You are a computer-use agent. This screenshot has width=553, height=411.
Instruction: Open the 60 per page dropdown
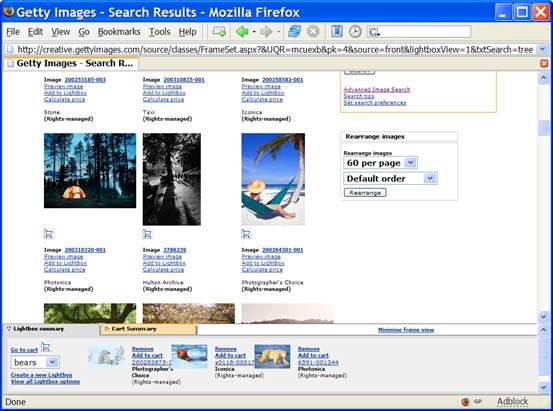pos(410,163)
